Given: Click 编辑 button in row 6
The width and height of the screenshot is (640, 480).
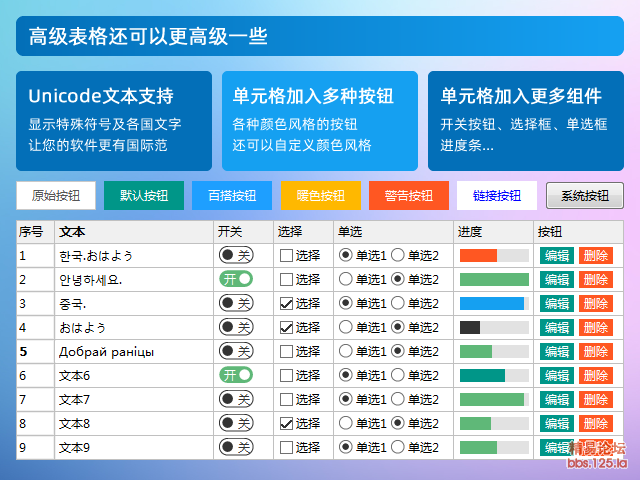Looking at the screenshot, I should click(x=557, y=376).
